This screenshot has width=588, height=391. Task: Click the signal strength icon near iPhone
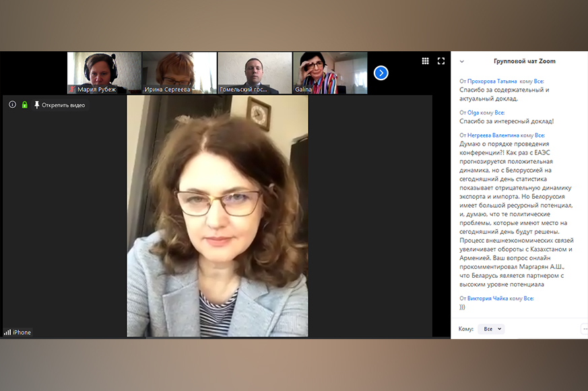(7, 332)
